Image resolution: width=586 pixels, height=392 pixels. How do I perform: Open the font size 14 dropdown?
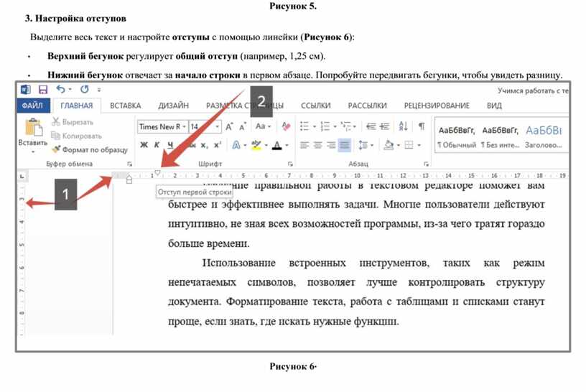217,126
